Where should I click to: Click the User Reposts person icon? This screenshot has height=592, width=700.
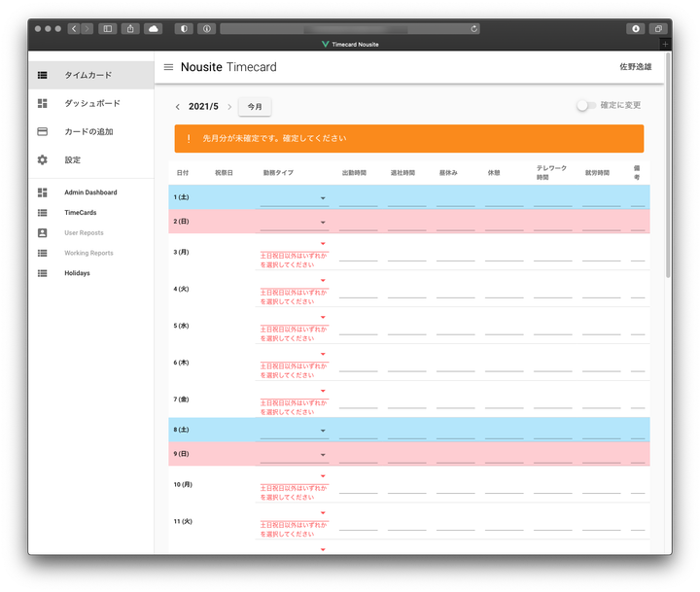click(x=43, y=232)
